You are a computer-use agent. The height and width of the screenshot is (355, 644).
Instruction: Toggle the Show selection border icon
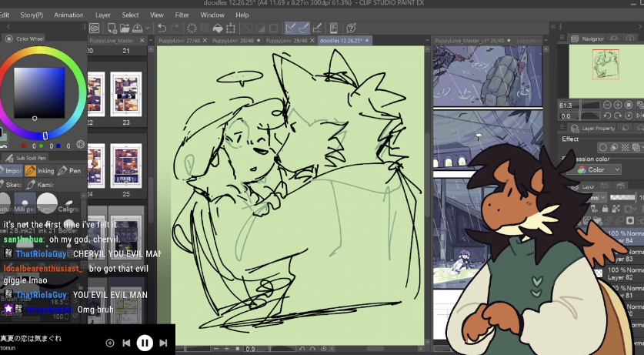pos(274,28)
